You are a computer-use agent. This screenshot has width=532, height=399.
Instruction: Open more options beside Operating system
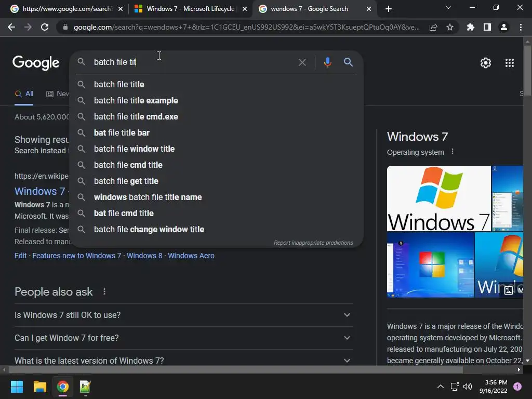(453, 152)
